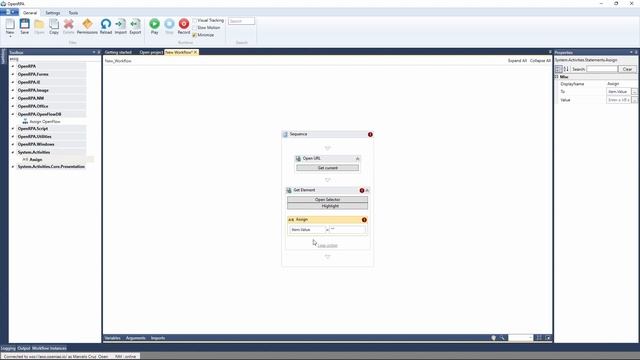This screenshot has width=640, height=360.
Task: Open the Variables panel tab
Action: pyautogui.click(x=113, y=338)
